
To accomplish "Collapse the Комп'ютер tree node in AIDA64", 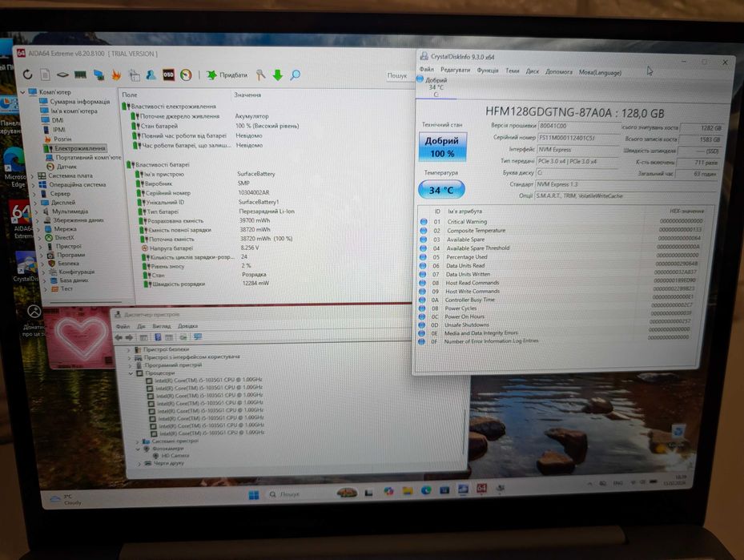I will click(x=22, y=92).
